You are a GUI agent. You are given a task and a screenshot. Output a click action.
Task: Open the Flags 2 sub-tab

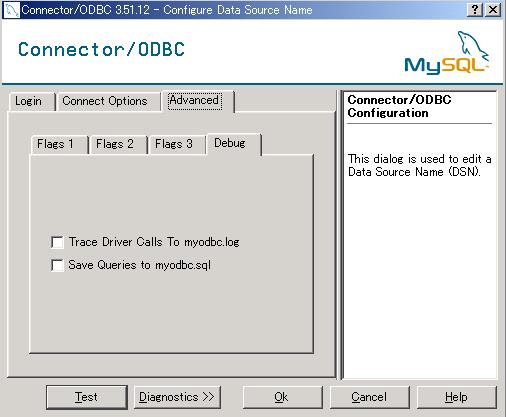(118, 144)
